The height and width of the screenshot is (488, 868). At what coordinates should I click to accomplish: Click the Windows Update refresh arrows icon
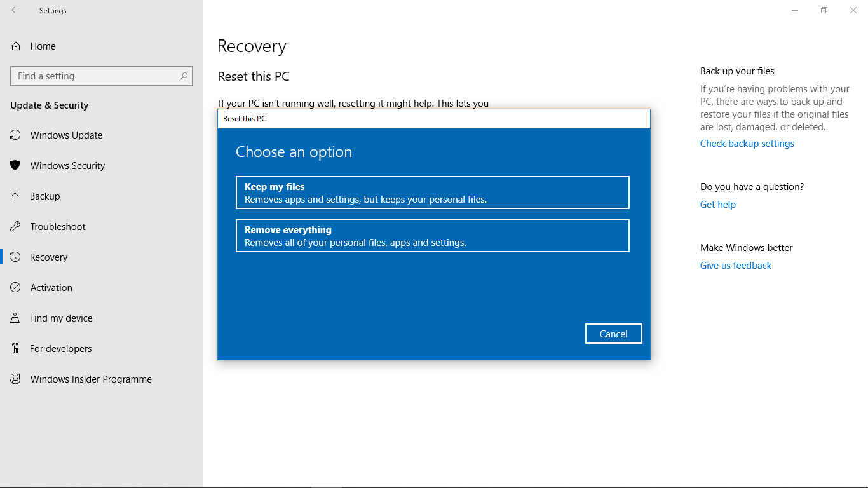(x=16, y=135)
